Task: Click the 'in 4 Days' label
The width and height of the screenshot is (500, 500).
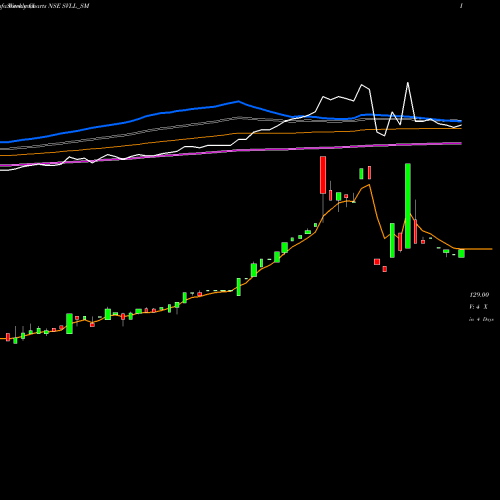Action: click(x=481, y=319)
